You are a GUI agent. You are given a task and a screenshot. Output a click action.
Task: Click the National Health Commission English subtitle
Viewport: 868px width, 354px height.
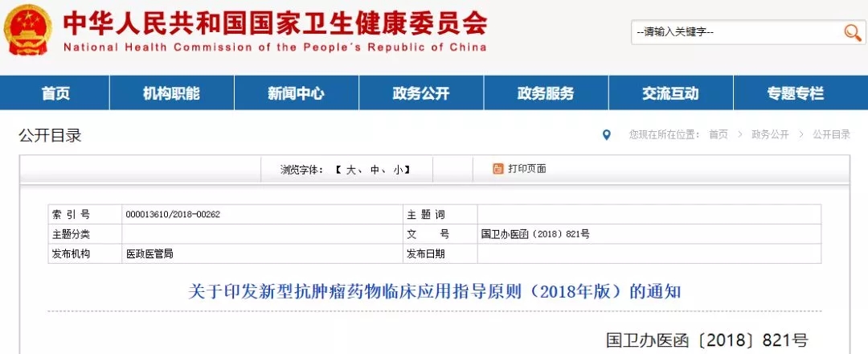coord(275,47)
